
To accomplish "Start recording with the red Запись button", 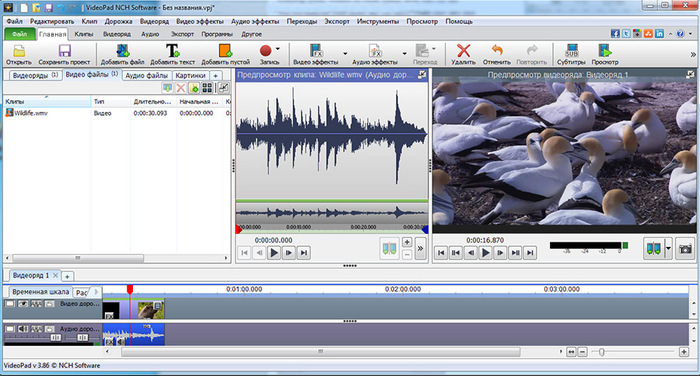I will 266,50.
